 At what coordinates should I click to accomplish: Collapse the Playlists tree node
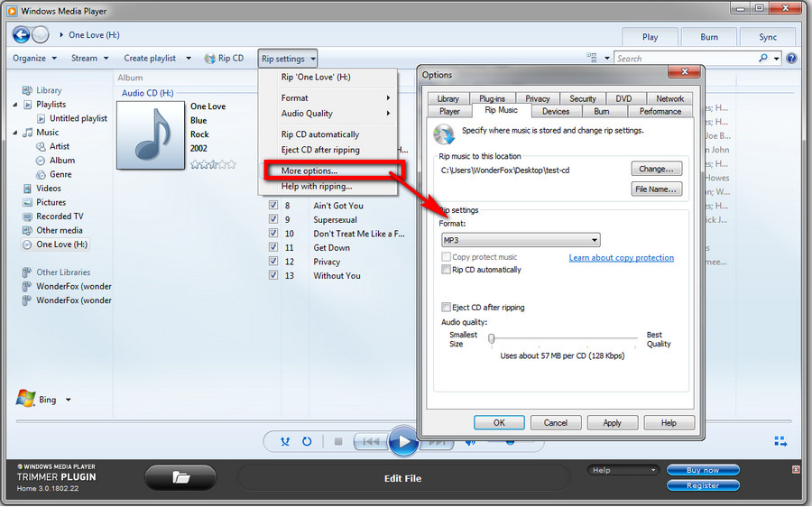click(x=15, y=105)
